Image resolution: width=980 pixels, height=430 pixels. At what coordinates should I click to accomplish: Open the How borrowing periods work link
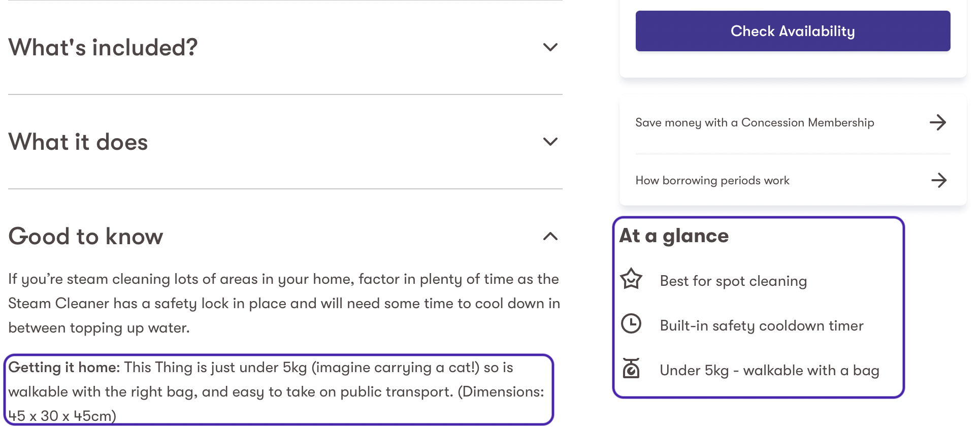pos(712,181)
